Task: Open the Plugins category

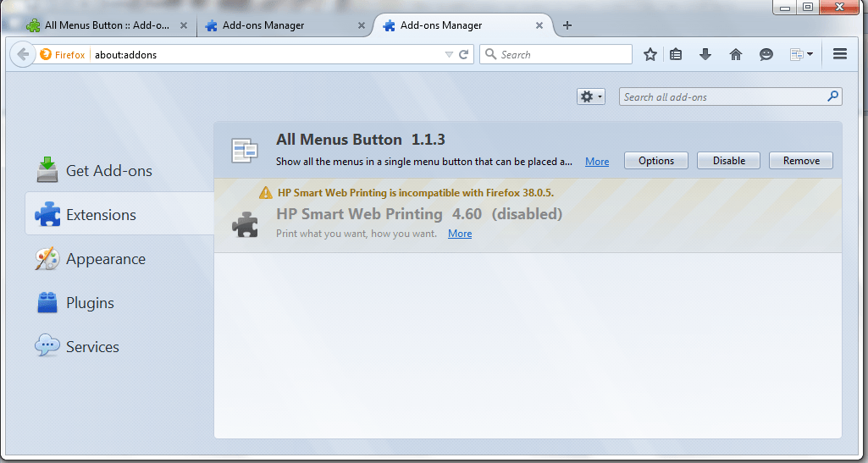Action: [90, 303]
